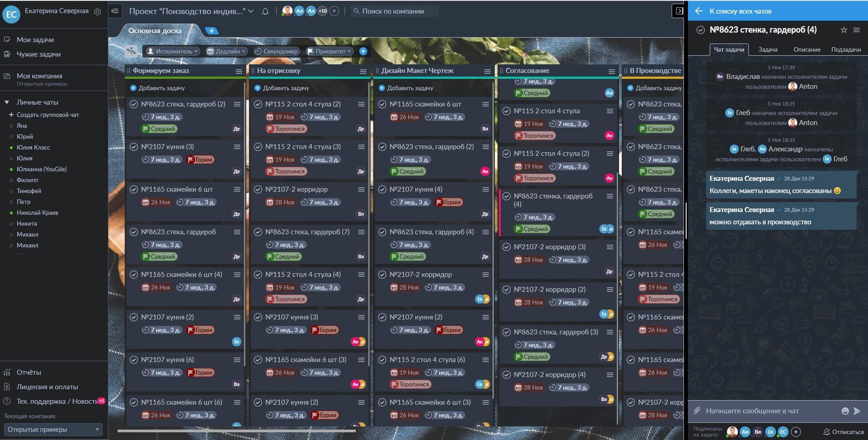The image size is (868, 440).
Task: Click the company search field
Action: point(395,11)
